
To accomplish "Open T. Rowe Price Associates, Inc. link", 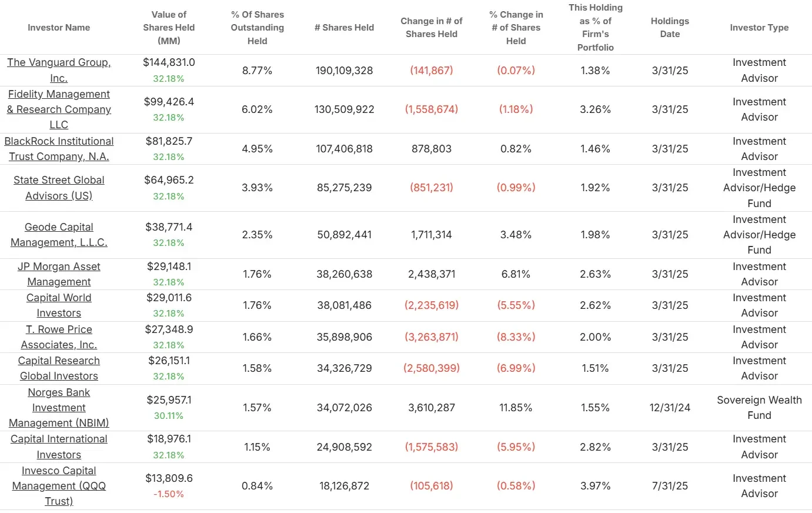I will [59, 337].
